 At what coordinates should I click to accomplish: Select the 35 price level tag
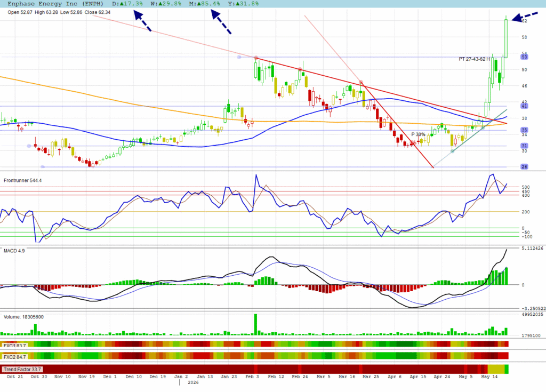(524, 130)
